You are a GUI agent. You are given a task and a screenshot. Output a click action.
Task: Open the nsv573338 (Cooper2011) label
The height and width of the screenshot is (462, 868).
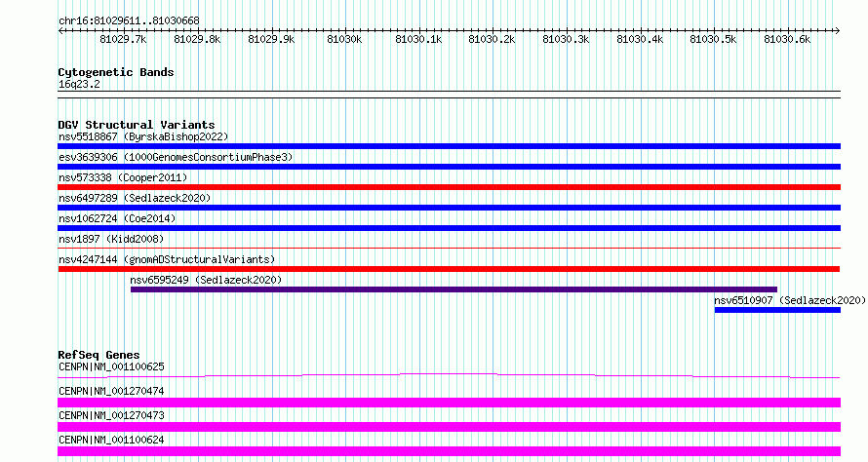tap(123, 177)
